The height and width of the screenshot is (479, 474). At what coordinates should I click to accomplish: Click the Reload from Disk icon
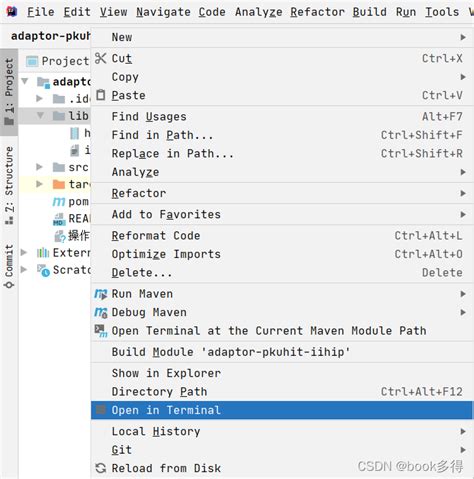(101, 468)
